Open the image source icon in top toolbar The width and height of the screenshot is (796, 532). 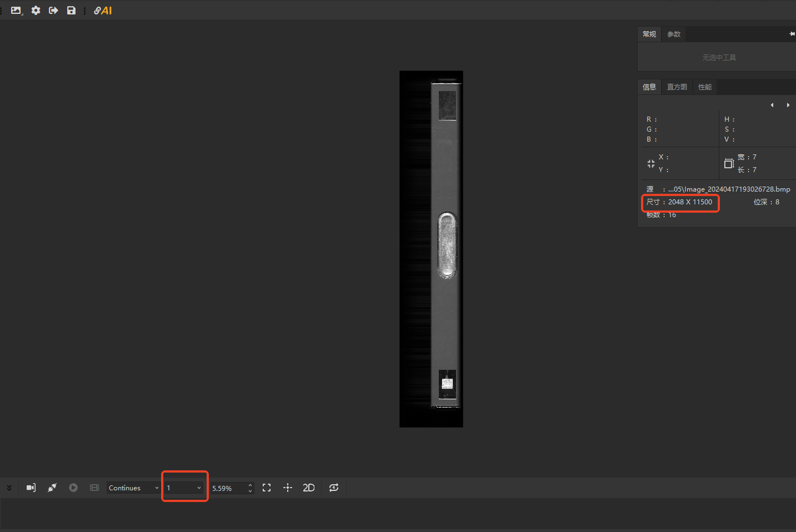[x=16, y=11]
